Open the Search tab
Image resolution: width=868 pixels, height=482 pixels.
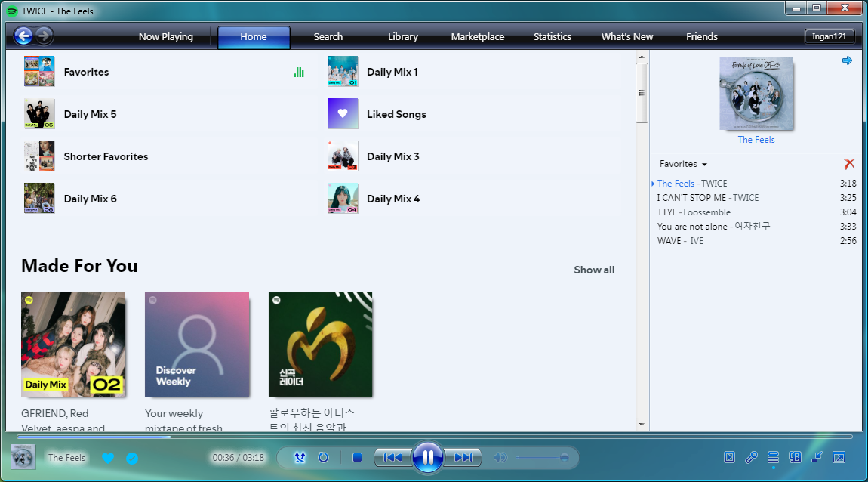[328, 36]
